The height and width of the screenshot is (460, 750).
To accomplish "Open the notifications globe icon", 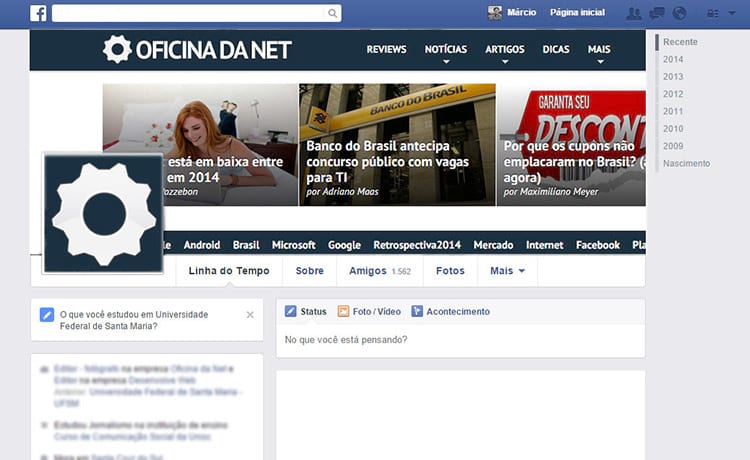I will [679, 13].
